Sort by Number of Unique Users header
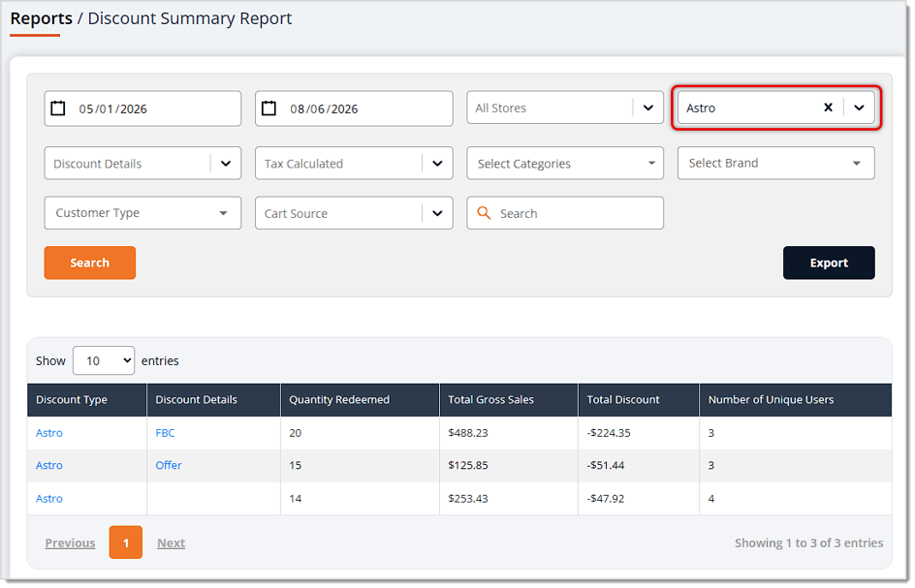The height and width of the screenshot is (588, 915). [796, 399]
